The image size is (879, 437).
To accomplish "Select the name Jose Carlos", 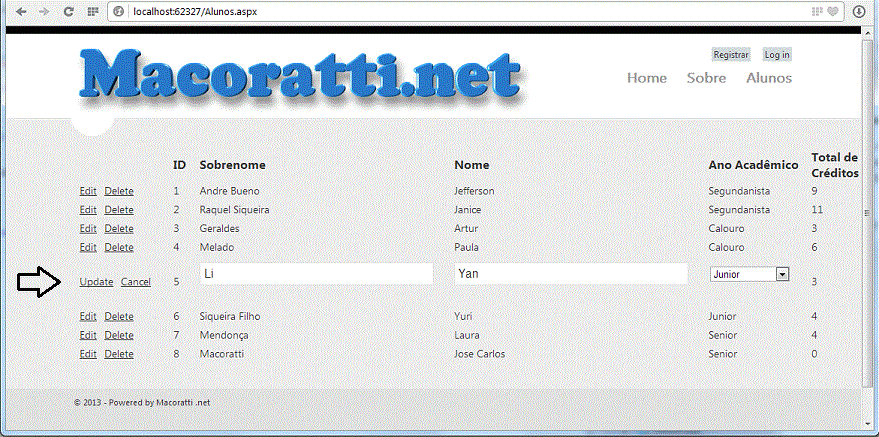I will point(479,354).
